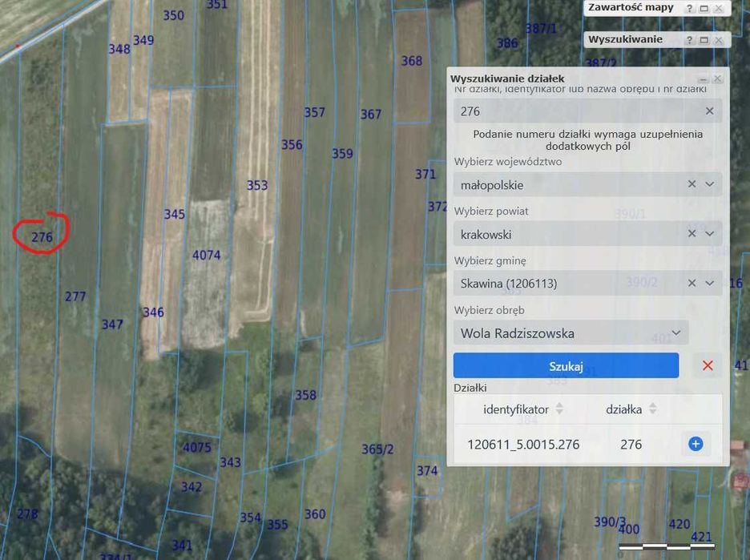Click parcel 365/2 label on map
Image resolution: width=750 pixels, height=560 pixels.
377,449
